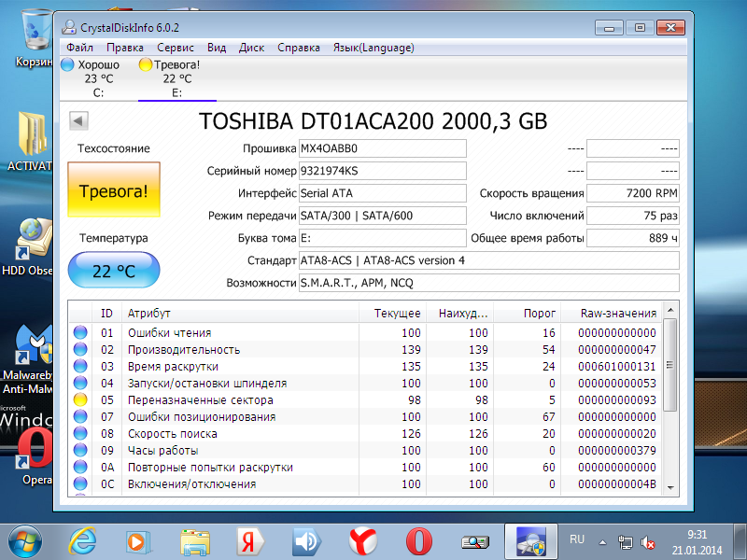The image size is (747, 560).
Task: Open the Сервис menu
Action: point(176,48)
